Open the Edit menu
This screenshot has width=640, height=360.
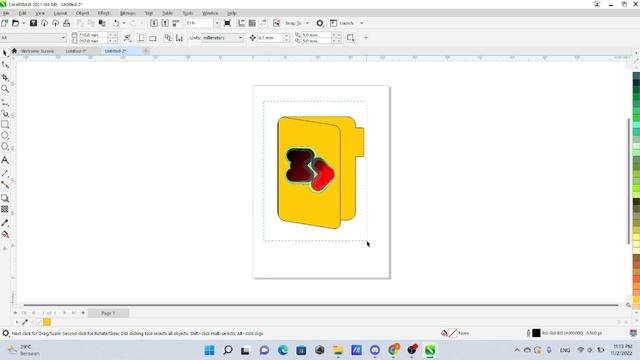click(22, 13)
